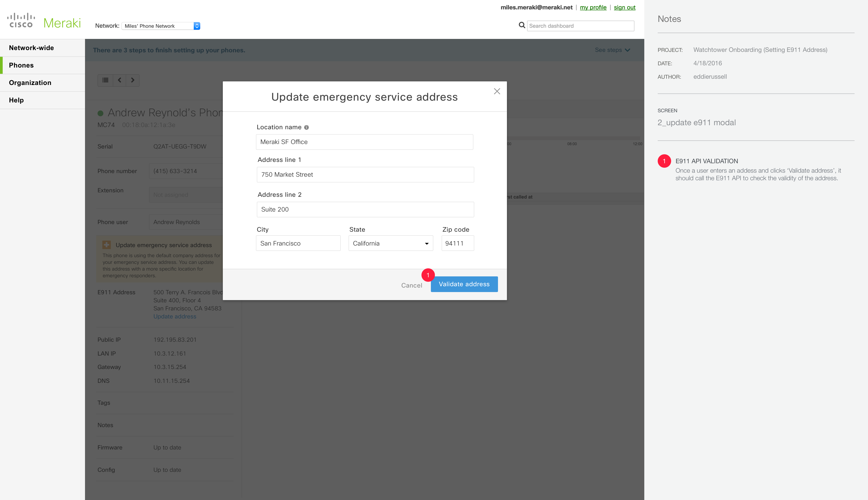Viewport: 868px width, 500px height.
Task: Open the Organization menu item
Action: [30, 83]
